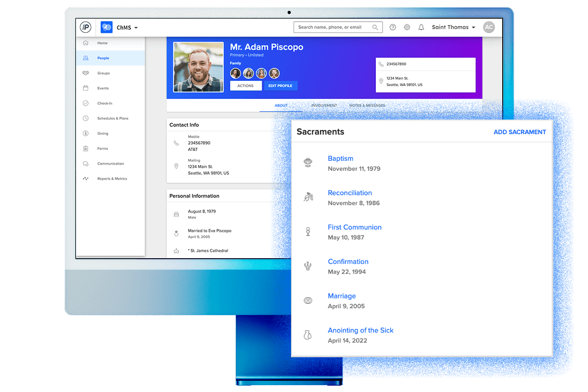The image size is (588, 392).
Task: Click "AT&T" carrier text
Action: coord(193,149)
